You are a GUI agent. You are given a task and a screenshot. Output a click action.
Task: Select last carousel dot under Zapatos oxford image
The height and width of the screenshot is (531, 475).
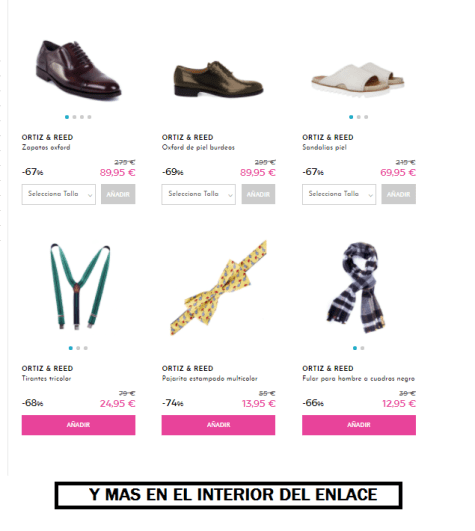(x=89, y=117)
